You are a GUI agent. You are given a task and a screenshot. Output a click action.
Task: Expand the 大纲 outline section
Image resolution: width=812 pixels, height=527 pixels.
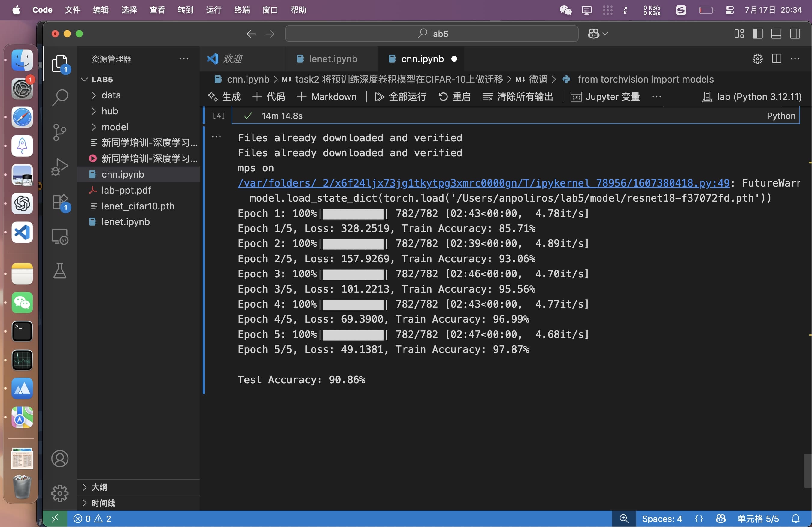pyautogui.click(x=99, y=487)
